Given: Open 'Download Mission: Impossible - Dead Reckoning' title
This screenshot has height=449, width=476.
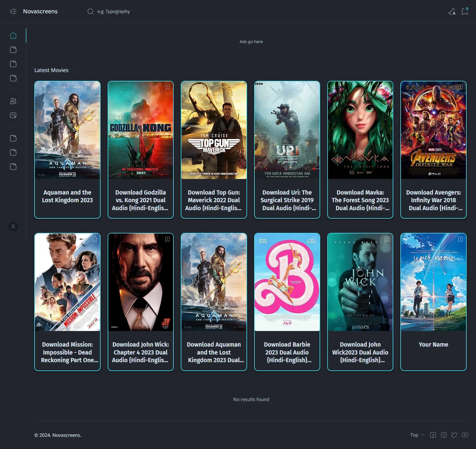Looking at the screenshot, I should pyautogui.click(x=67, y=352).
